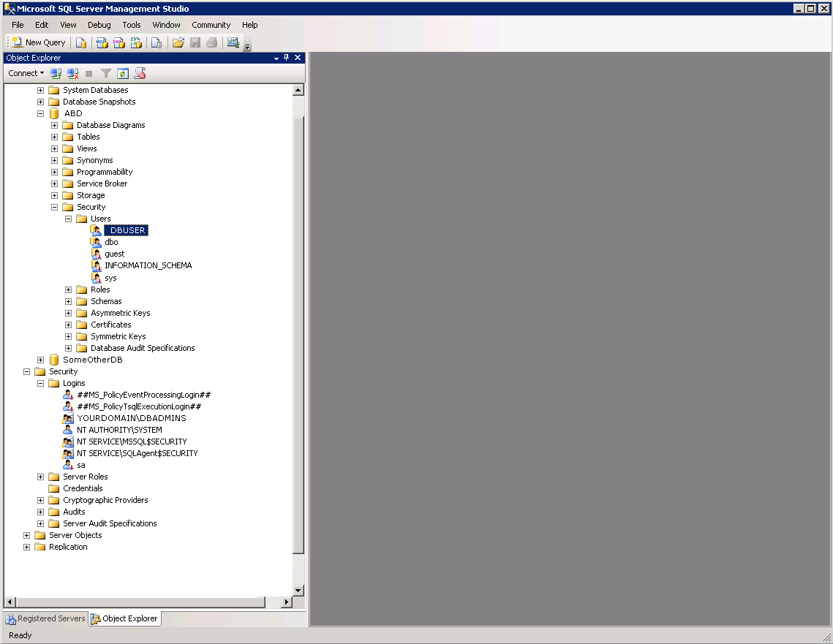Select the YOURDOMAIN\DBADMINS login
Screen dimensions: 833x644
131,418
